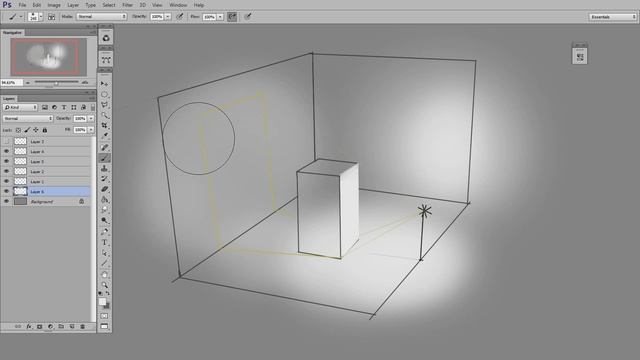Open the Edit menu

(37, 5)
